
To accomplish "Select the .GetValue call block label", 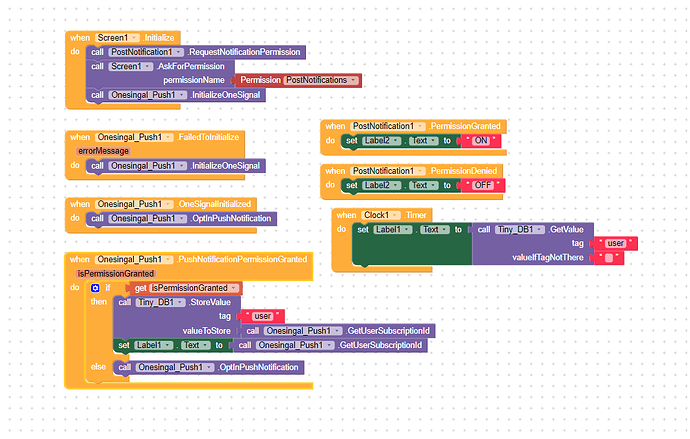I will [x=566, y=230].
